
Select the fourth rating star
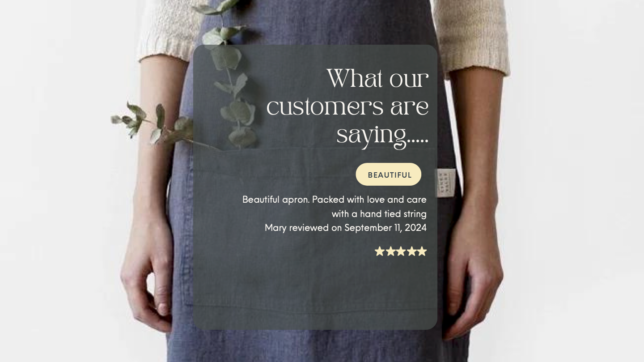(x=411, y=251)
